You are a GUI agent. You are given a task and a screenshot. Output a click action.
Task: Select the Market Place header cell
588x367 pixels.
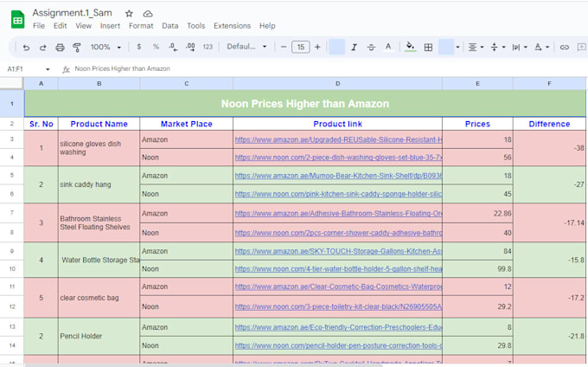187,124
